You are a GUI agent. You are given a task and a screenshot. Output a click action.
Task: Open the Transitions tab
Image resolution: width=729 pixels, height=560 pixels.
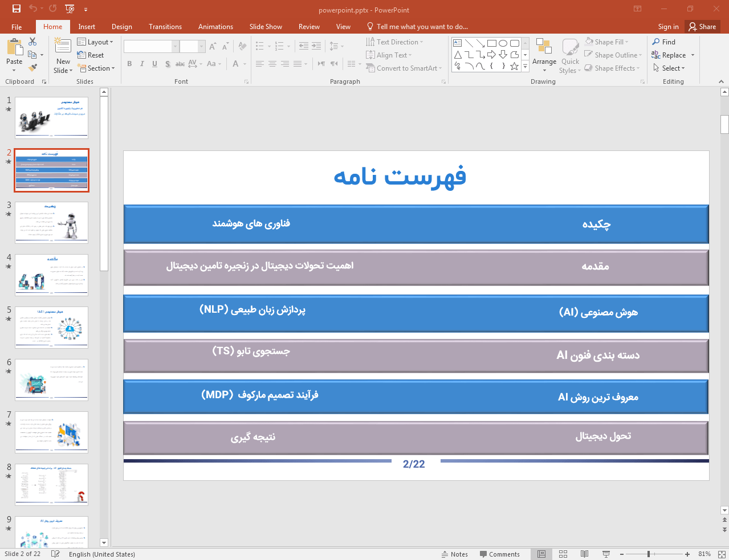click(165, 27)
